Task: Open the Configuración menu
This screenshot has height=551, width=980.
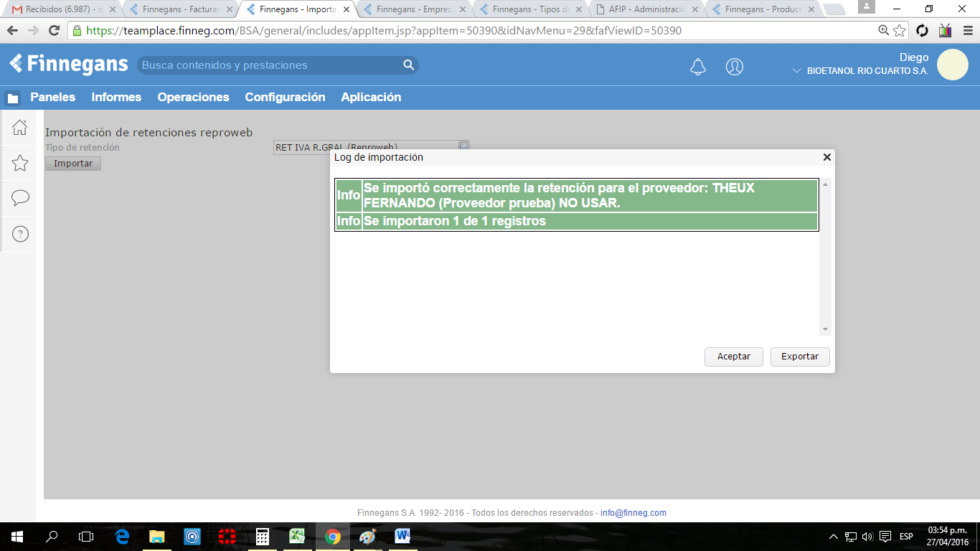Action: coord(286,98)
